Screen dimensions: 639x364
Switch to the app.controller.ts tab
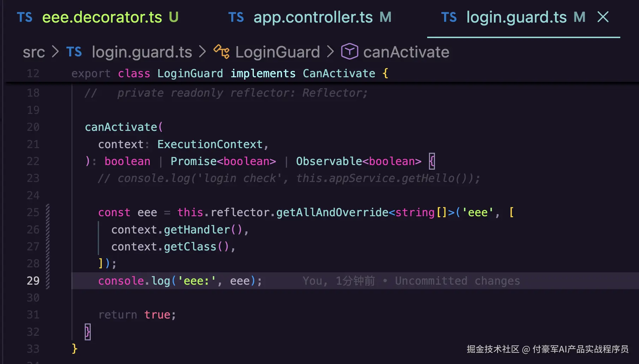(x=313, y=17)
